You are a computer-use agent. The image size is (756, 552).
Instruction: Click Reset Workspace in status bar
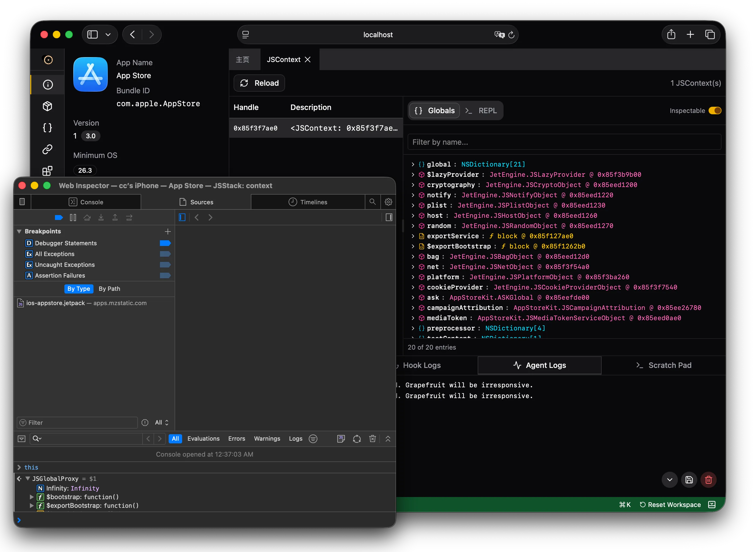pos(670,505)
